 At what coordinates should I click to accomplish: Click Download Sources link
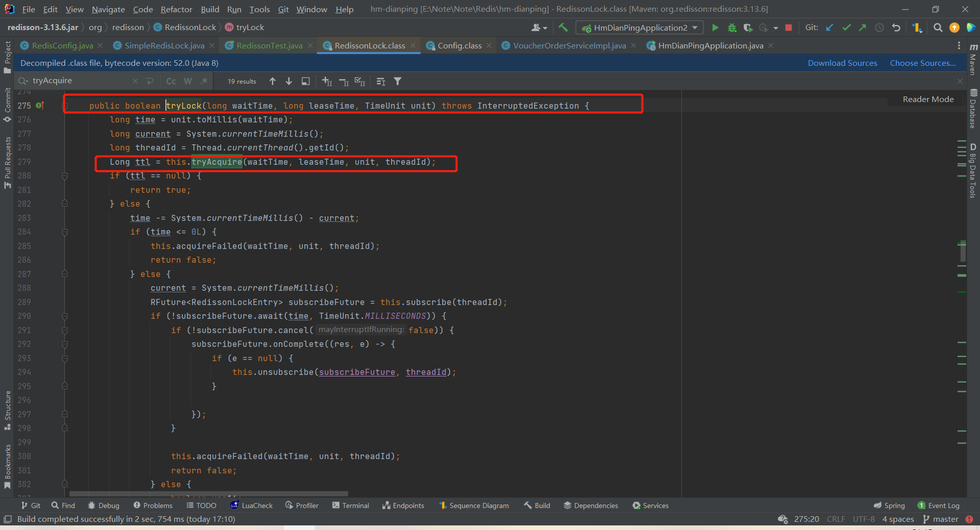842,63
